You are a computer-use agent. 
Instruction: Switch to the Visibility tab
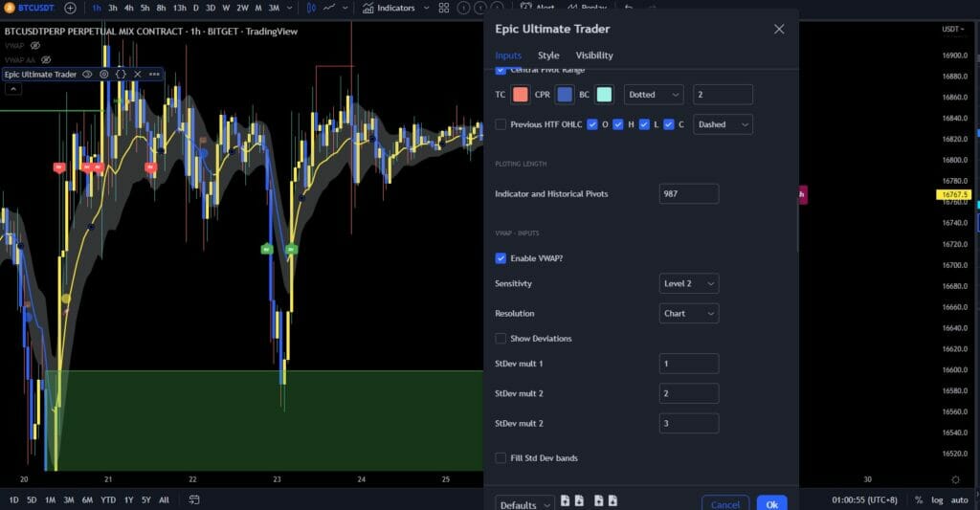click(594, 55)
